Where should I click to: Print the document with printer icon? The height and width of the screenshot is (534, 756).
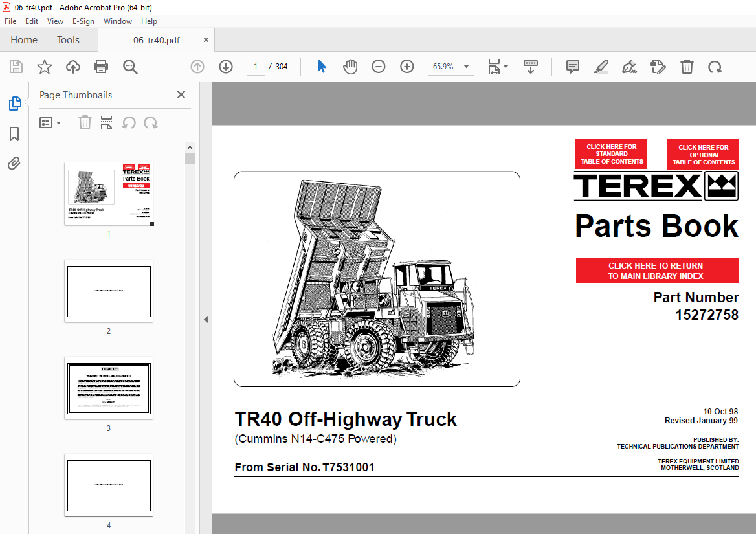(x=101, y=67)
